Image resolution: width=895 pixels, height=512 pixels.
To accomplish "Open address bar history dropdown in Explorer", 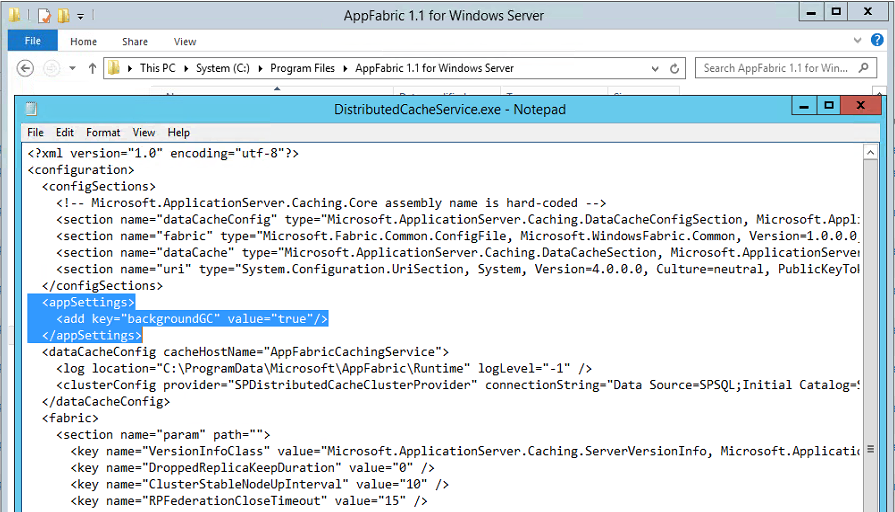I will tap(655, 68).
